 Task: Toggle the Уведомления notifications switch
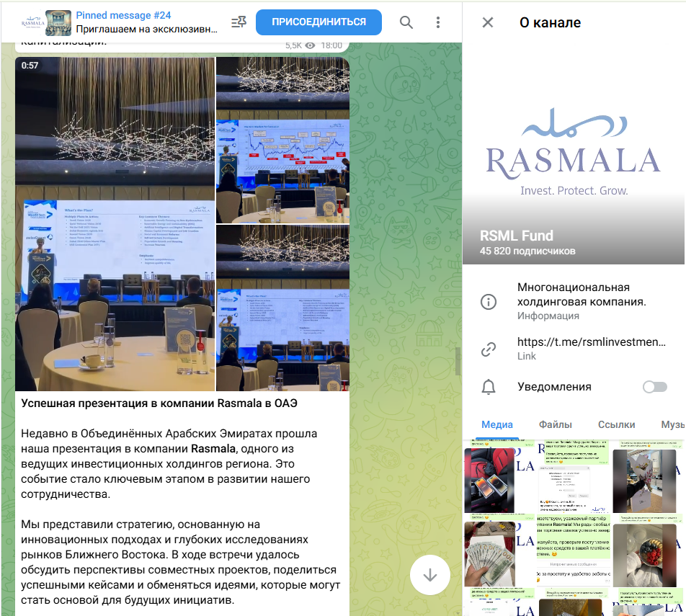click(x=654, y=387)
